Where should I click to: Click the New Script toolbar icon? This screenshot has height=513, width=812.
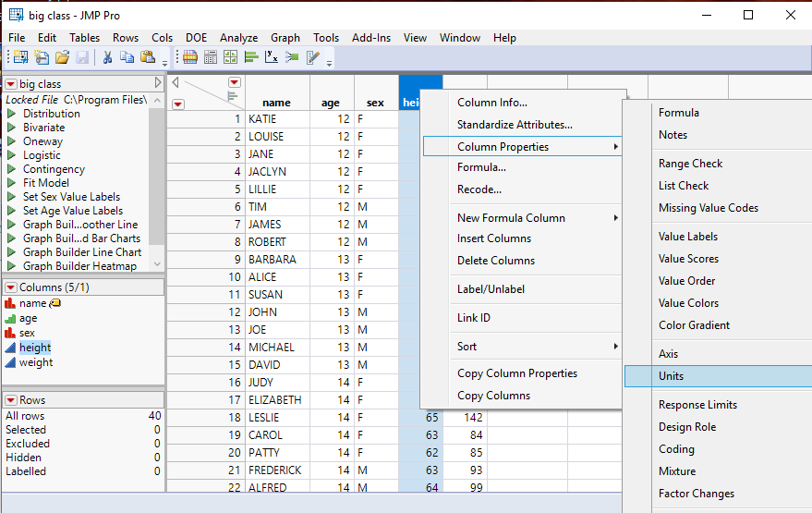pyautogui.click(x=42, y=57)
